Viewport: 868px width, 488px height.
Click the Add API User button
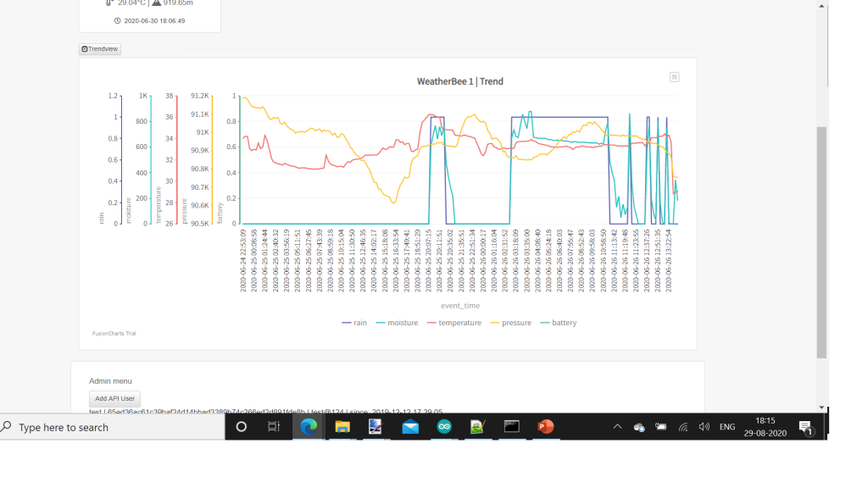pos(114,398)
